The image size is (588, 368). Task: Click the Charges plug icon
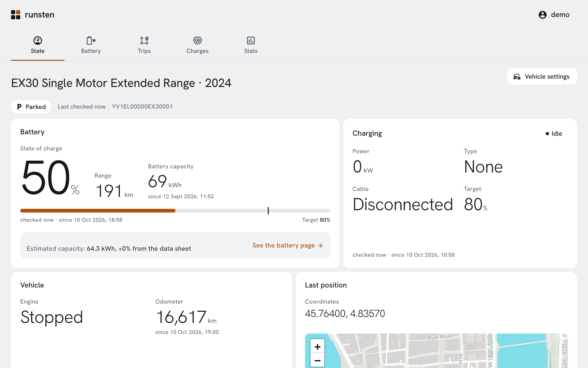click(x=198, y=40)
